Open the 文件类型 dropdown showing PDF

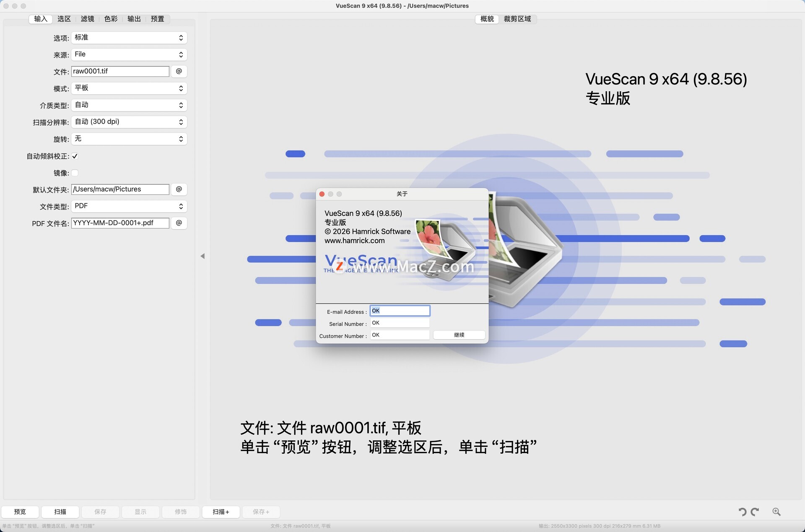pos(129,206)
